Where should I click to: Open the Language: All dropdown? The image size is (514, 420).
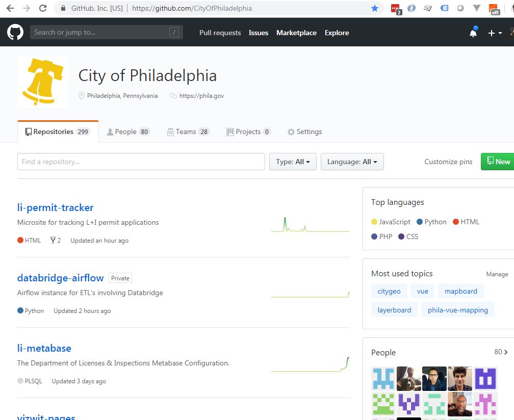tap(352, 162)
